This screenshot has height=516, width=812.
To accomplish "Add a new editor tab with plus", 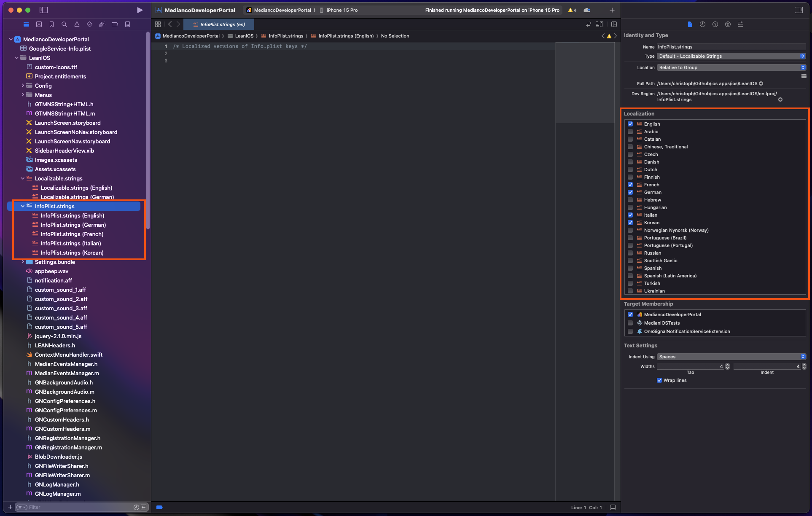I will pos(612,10).
